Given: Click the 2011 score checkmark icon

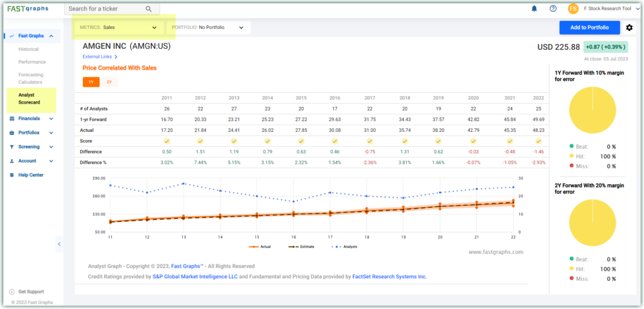Looking at the screenshot, I should coord(166,141).
